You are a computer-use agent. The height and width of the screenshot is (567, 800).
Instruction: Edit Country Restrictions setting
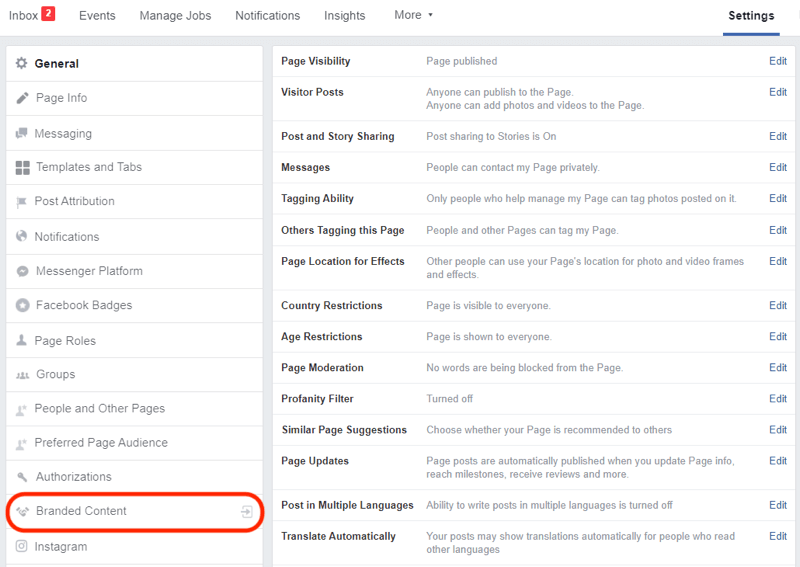(x=778, y=305)
